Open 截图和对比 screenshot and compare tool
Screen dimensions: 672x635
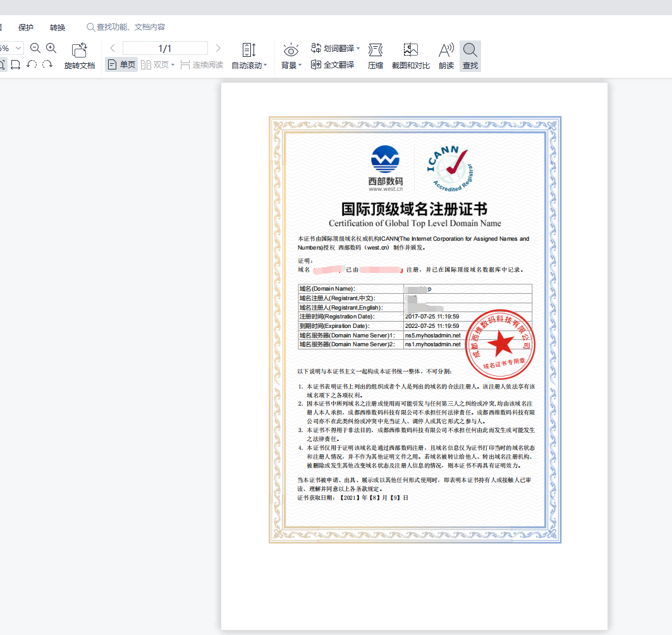[410, 51]
